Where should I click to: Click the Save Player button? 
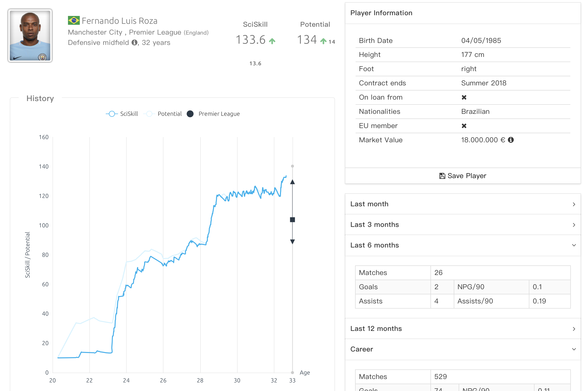(x=463, y=176)
